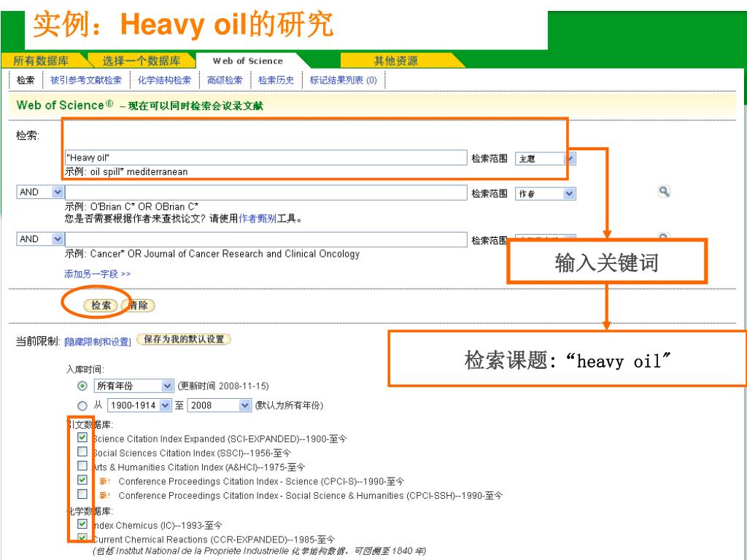Click the second search input field

(266, 192)
